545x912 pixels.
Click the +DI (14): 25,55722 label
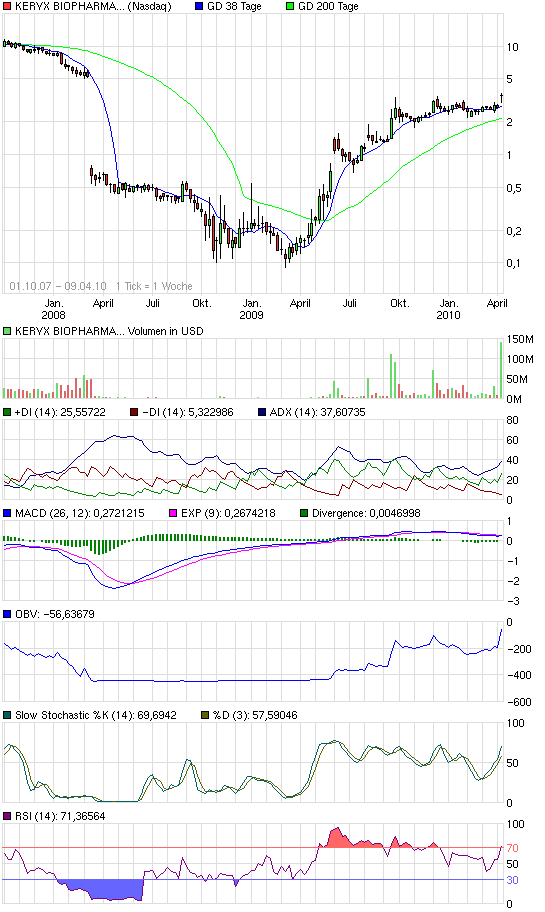point(60,412)
